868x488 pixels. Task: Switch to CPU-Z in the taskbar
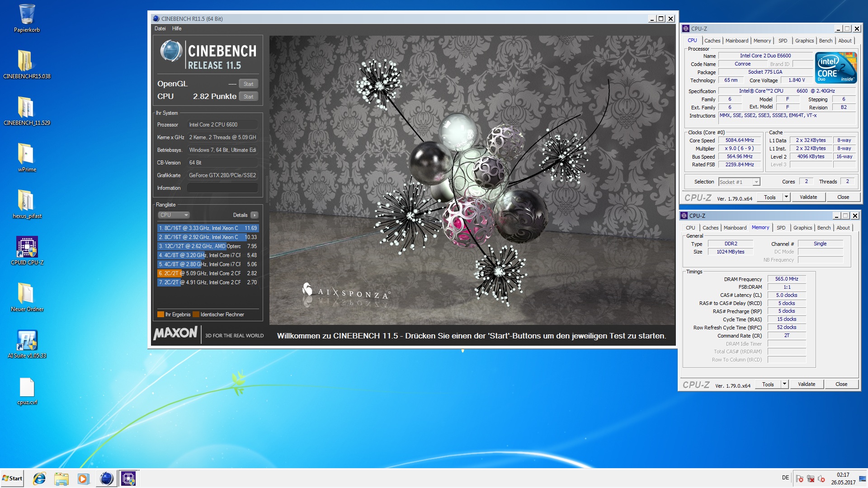[x=128, y=479]
